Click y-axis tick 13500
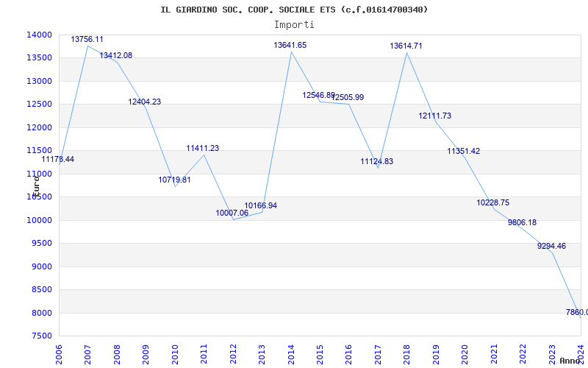Viewport: 588px width, 368px height. [x=40, y=58]
